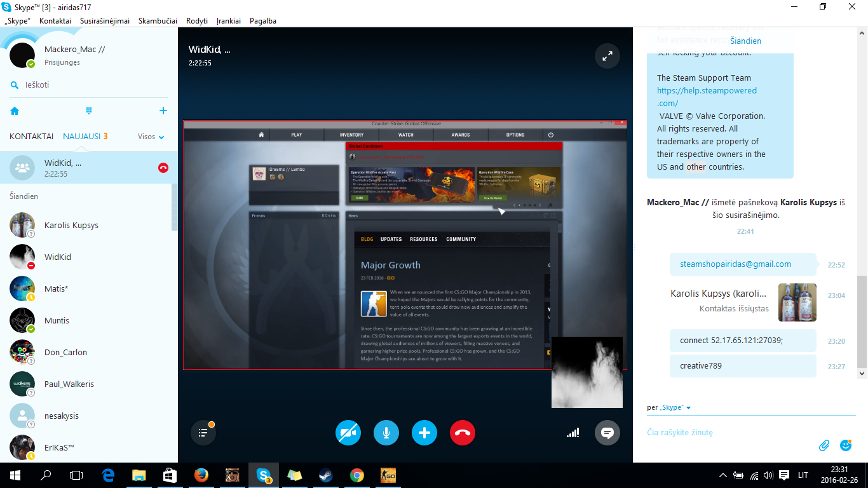The width and height of the screenshot is (868, 488).
Task: Toggle video camera in call
Action: coord(348,433)
